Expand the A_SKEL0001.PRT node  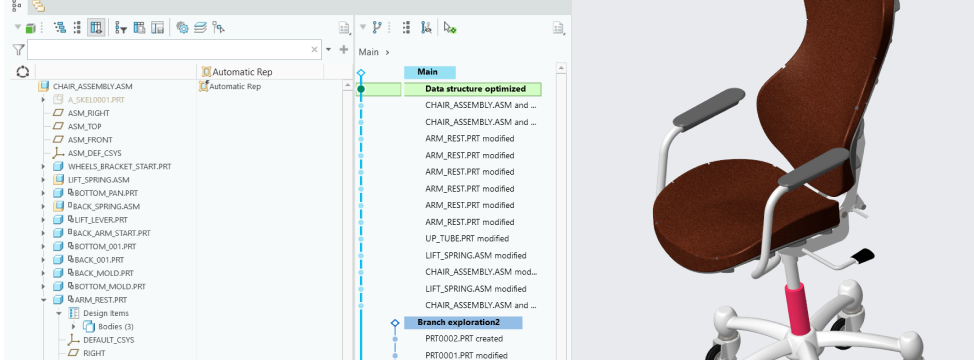(43, 99)
